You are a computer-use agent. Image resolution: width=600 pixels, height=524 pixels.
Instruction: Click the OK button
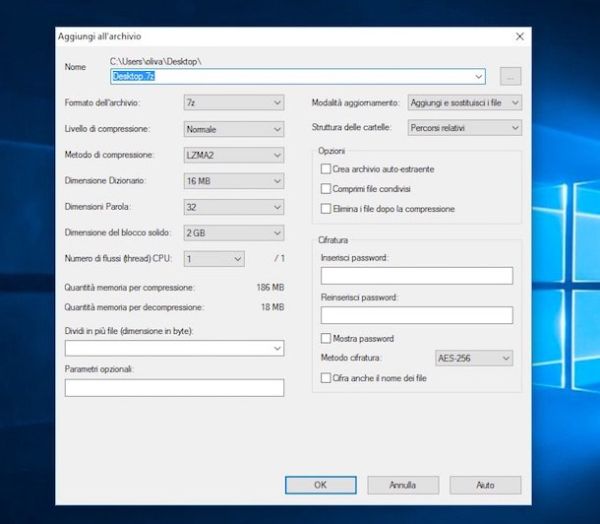click(x=320, y=485)
